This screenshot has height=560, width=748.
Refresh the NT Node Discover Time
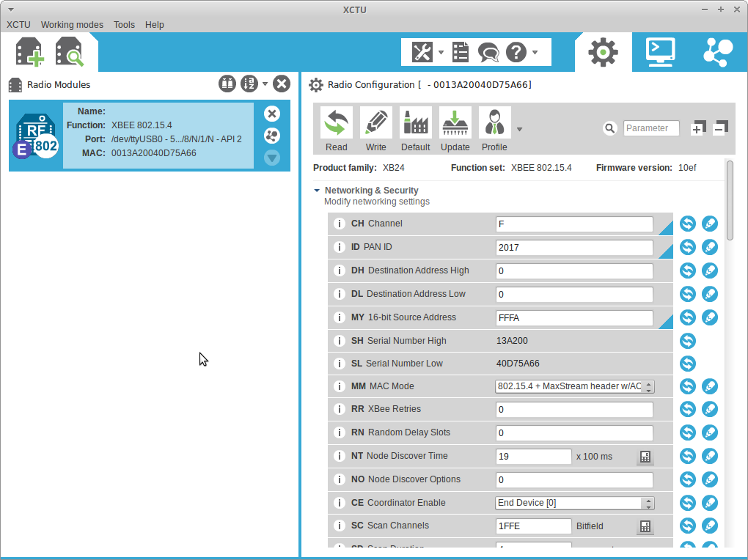[x=687, y=456]
